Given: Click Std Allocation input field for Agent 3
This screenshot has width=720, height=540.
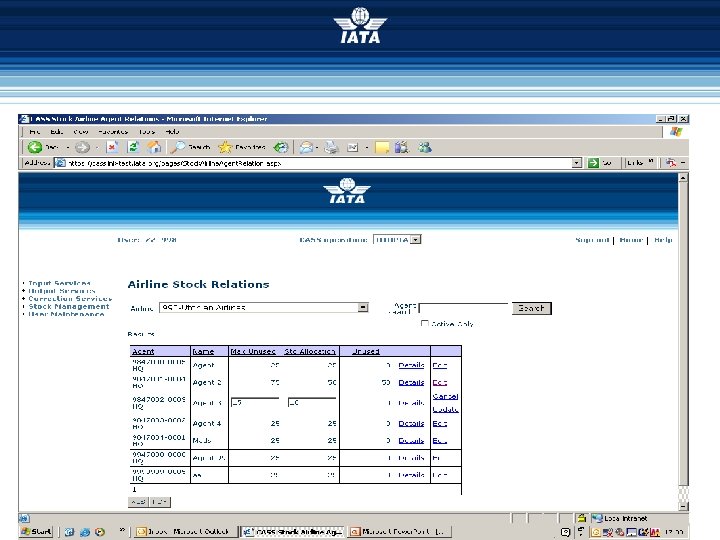Looking at the screenshot, I should [x=312, y=402].
